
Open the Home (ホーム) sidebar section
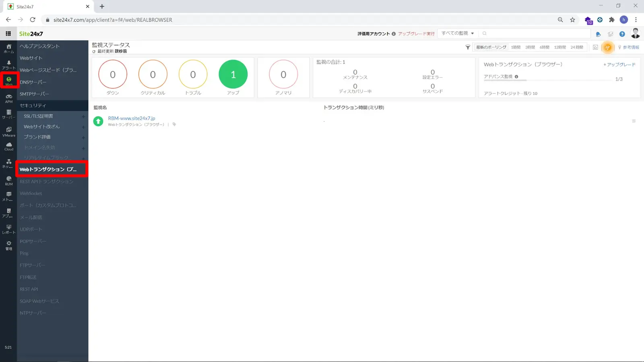[x=8, y=48]
